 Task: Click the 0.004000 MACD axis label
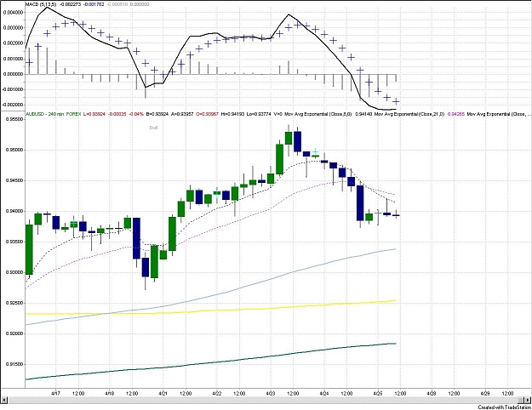point(14,13)
